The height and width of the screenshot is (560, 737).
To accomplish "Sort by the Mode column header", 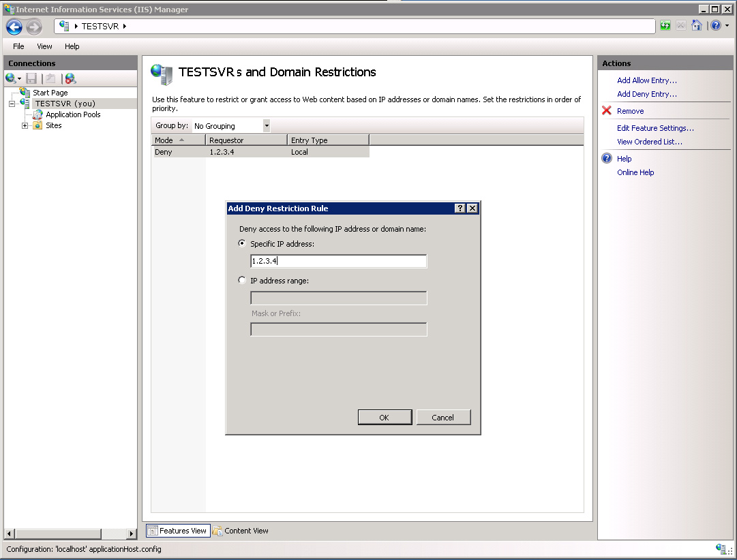I will click(x=179, y=140).
